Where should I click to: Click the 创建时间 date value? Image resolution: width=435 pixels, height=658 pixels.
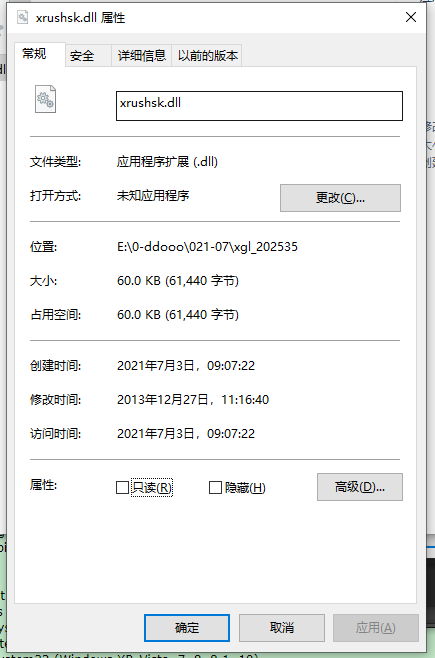tap(186, 366)
